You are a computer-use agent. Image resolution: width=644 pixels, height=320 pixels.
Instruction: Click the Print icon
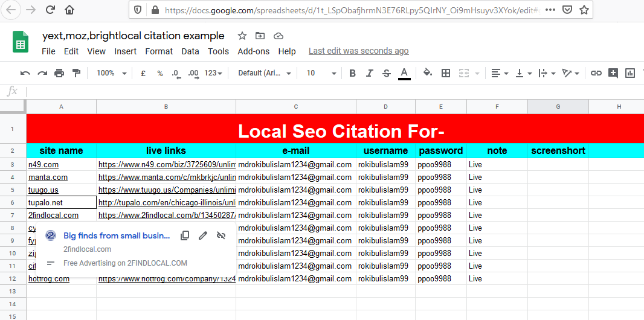pyautogui.click(x=59, y=73)
